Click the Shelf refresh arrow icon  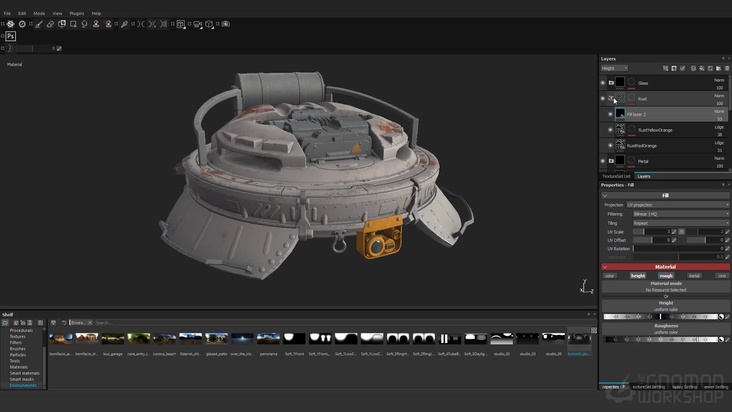pyautogui.click(x=64, y=322)
